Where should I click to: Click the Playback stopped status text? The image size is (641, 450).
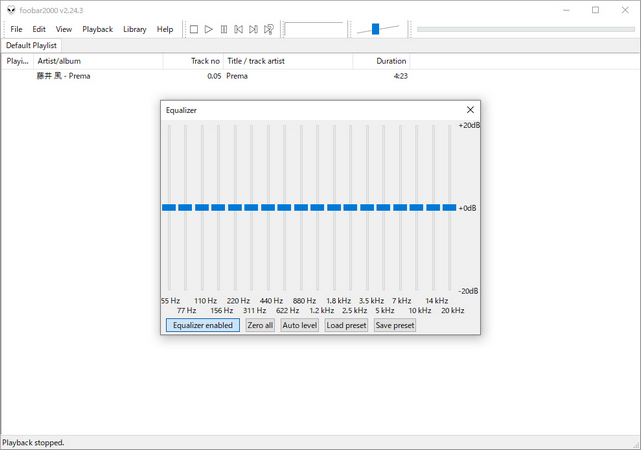(33, 443)
